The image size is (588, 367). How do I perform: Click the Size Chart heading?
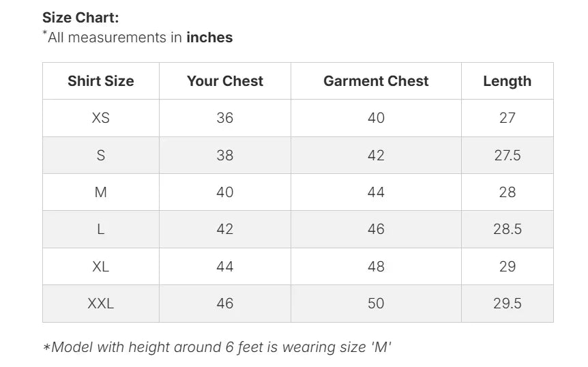(x=80, y=18)
